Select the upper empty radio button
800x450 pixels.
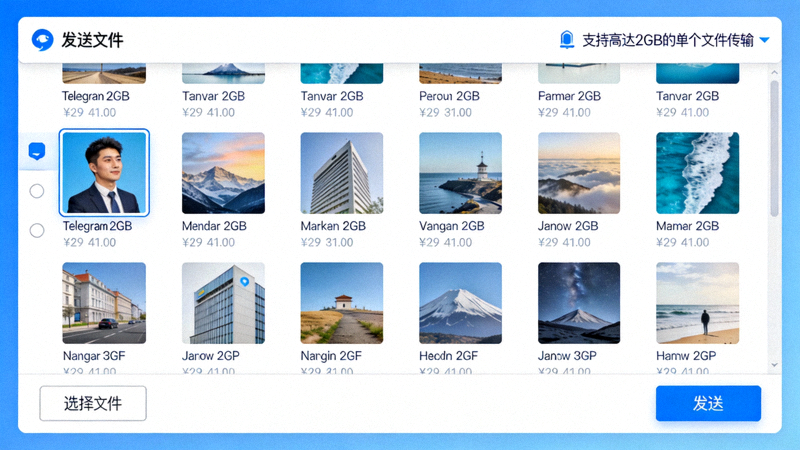coord(37,191)
